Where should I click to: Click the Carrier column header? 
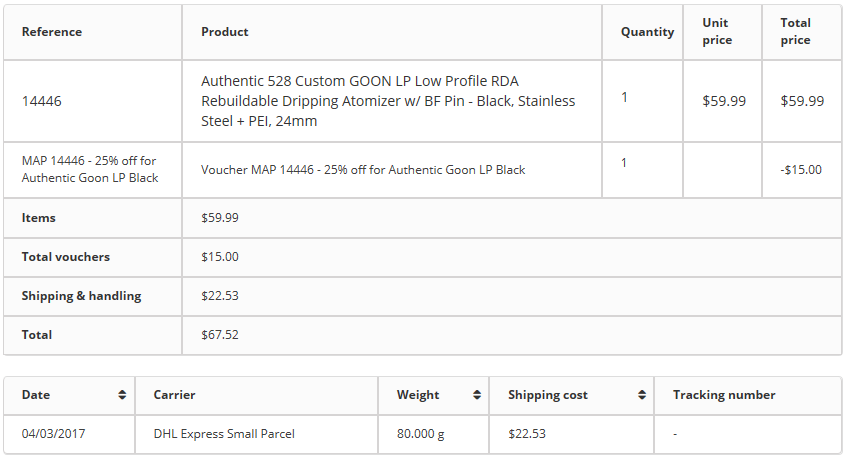point(175,395)
